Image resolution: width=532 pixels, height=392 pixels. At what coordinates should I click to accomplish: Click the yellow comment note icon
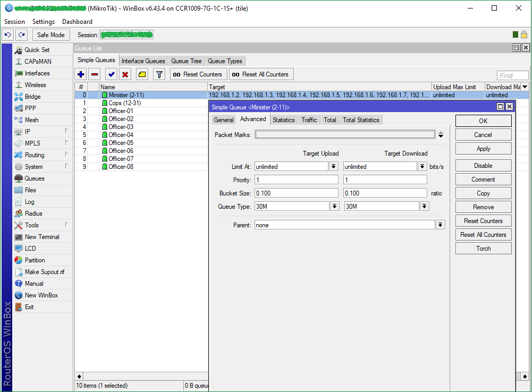point(142,74)
